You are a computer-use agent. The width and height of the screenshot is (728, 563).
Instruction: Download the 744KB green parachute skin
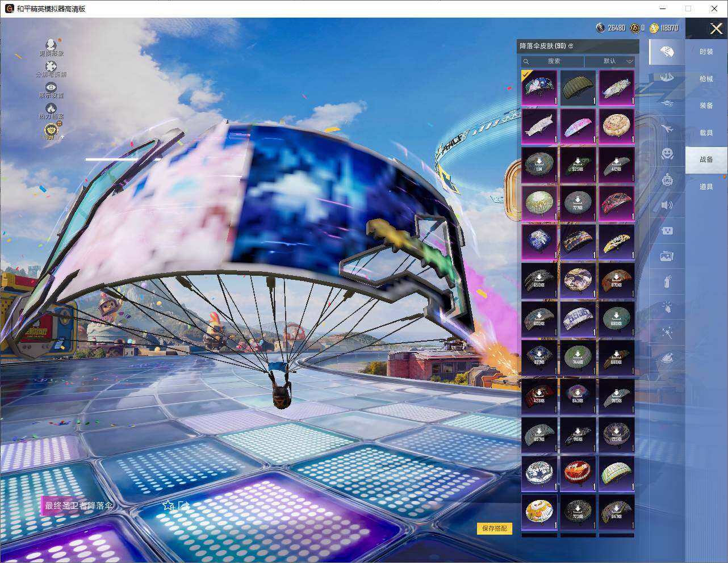coord(578,358)
